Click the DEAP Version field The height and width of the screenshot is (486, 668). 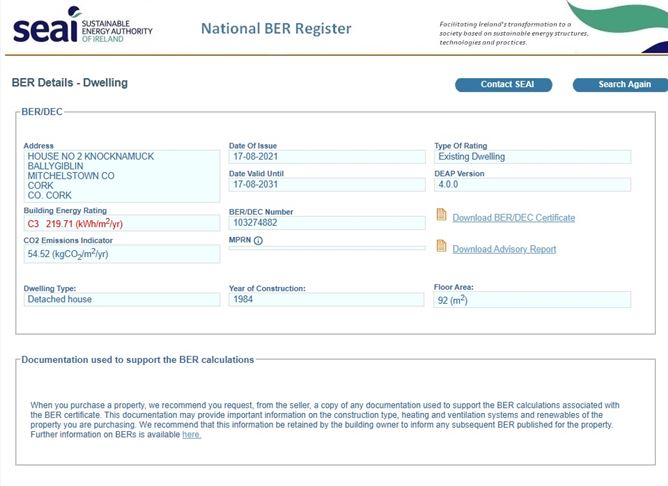(x=532, y=185)
